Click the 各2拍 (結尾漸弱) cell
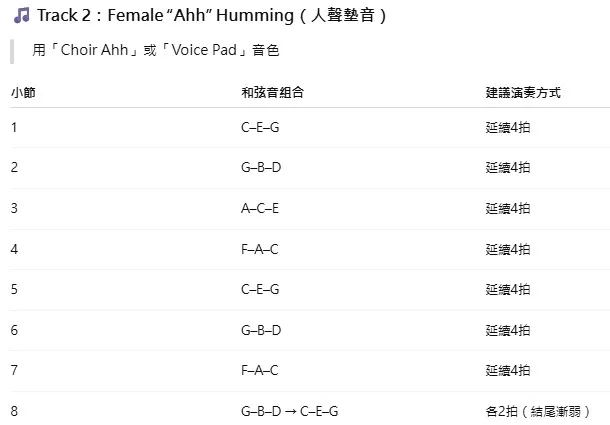 pos(539,411)
